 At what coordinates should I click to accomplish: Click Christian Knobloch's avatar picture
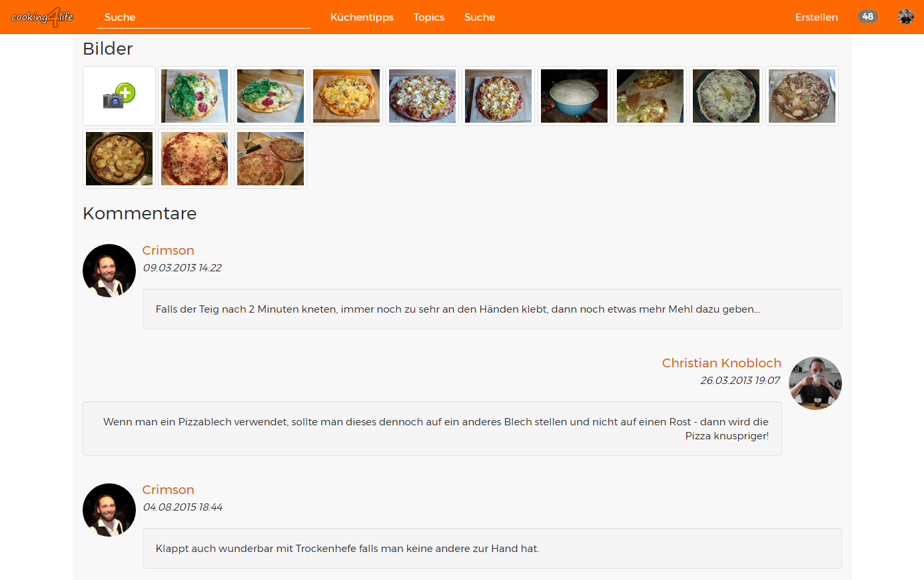tap(815, 383)
